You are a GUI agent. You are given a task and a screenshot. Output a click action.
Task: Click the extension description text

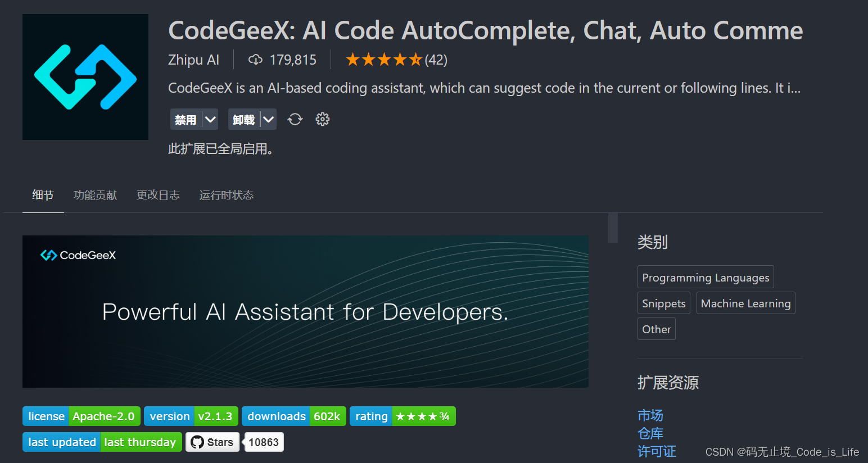tap(484, 88)
